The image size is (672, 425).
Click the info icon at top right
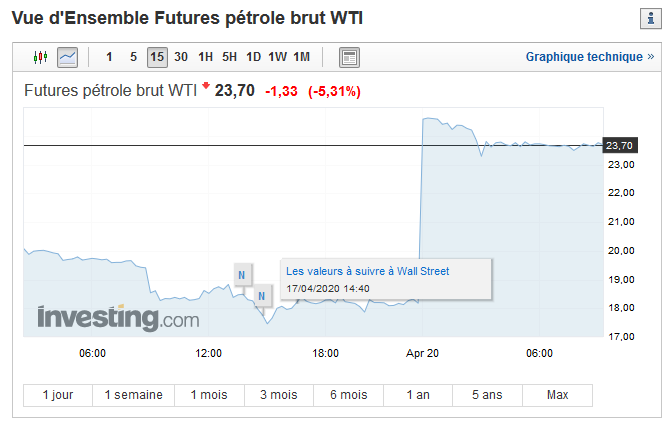pyautogui.click(x=651, y=18)
